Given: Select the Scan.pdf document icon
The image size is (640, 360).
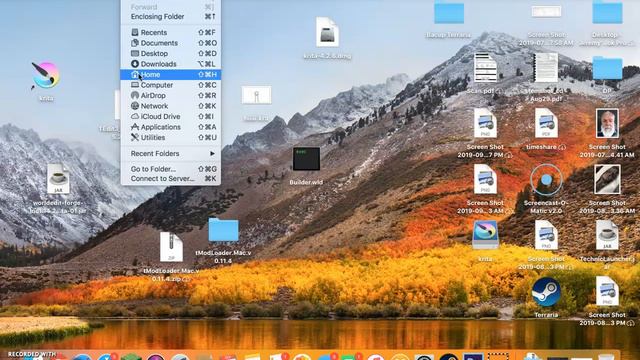Looking at the screenshot, I should [x=485, y=68].
